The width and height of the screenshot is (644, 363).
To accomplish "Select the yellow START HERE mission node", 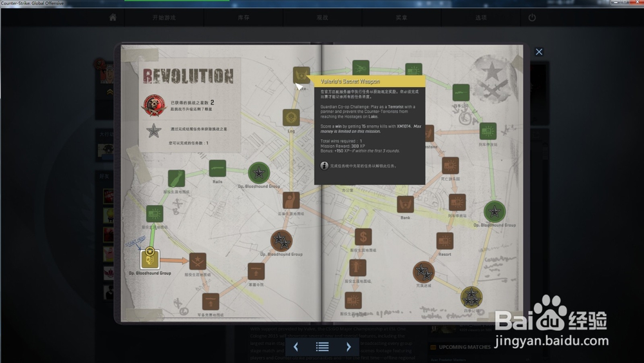I will point(150,259).
